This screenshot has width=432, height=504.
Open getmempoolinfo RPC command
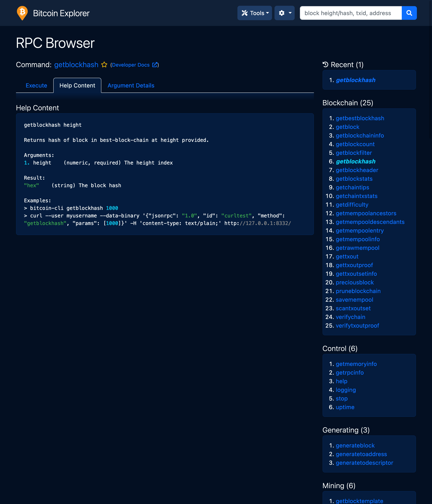pos(357,239)
